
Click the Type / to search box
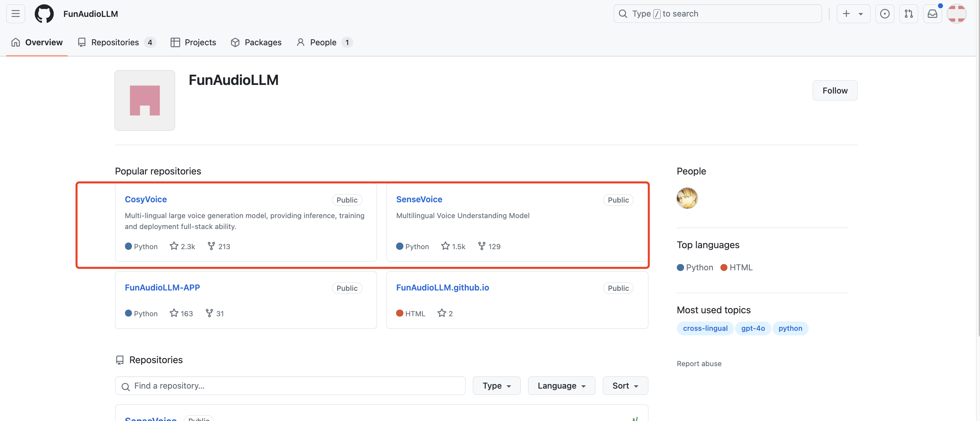point(717,14)
